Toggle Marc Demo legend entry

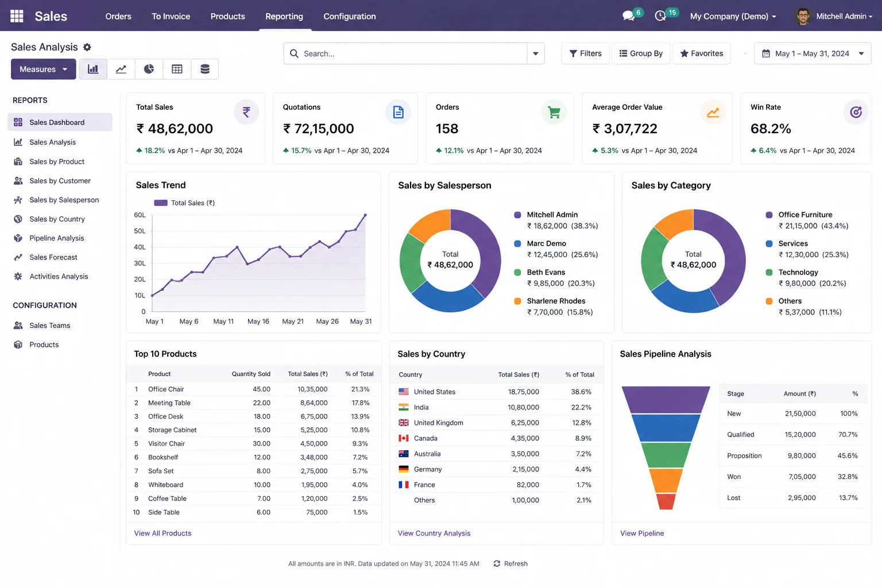pos(540,243)
